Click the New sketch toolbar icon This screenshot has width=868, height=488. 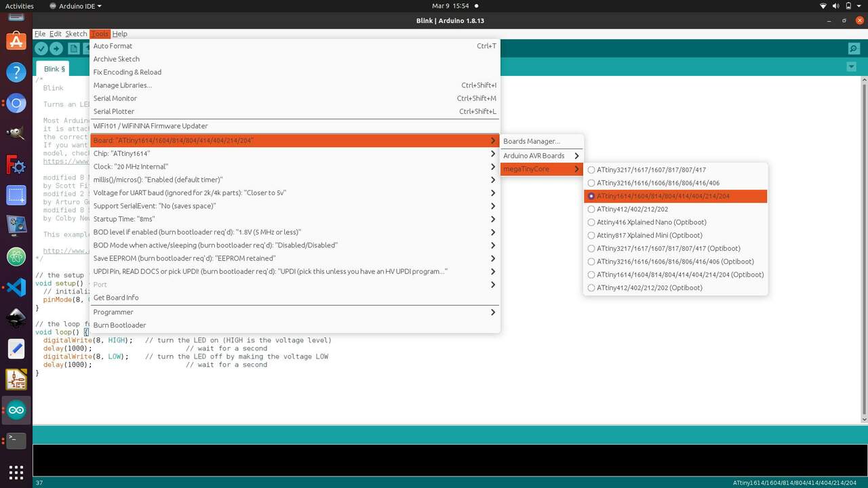[73, 49]
